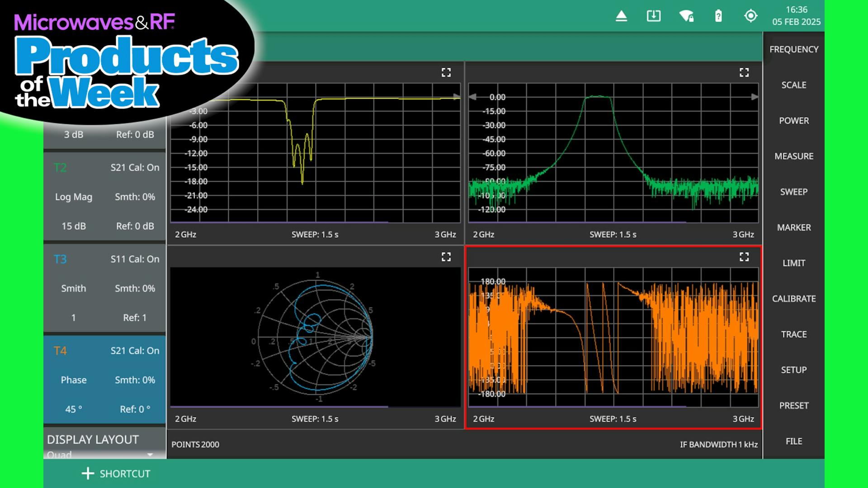The image size is (868, 488).
Task: Activate the T2 Log Mag trace panel
Action: 104,197
